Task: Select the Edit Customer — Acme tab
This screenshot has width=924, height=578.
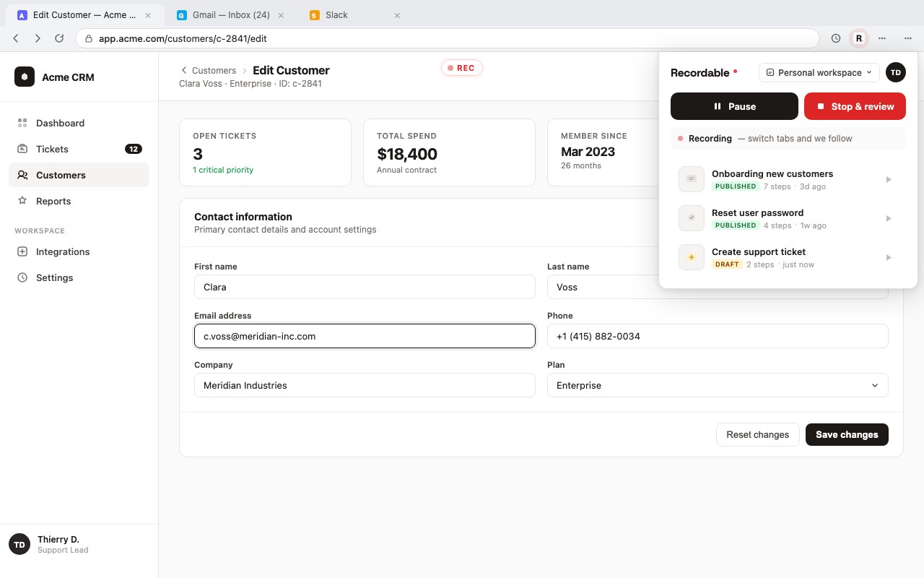Action: 85,15
